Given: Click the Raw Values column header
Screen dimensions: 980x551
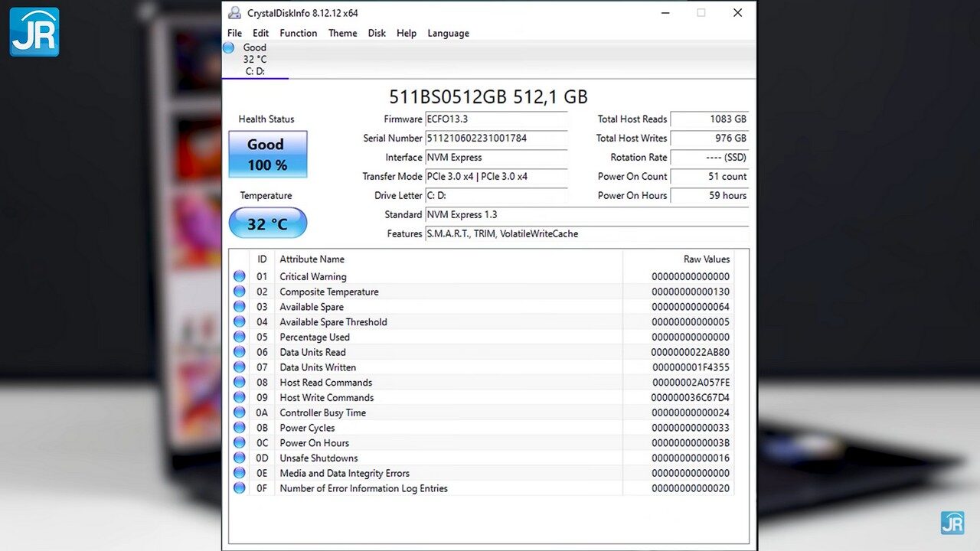Looking at the screenshot, I should [706, 259].
